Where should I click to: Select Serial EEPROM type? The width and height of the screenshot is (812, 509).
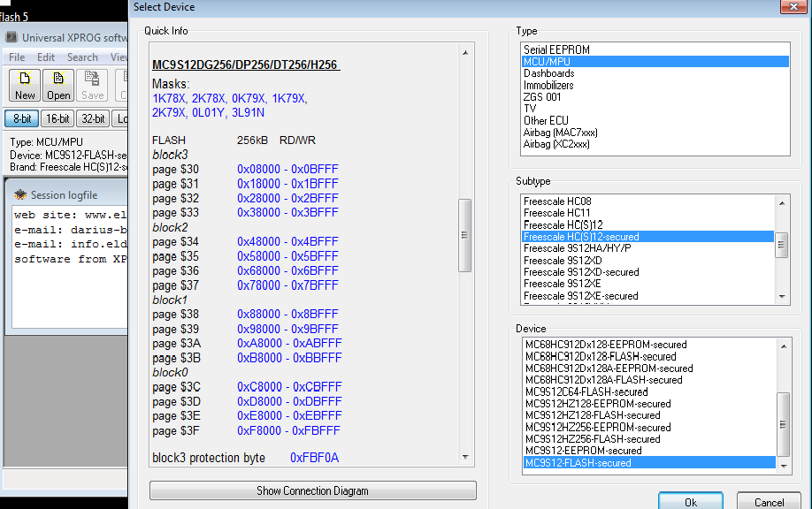pyautogui.click(x=655, y=49)
